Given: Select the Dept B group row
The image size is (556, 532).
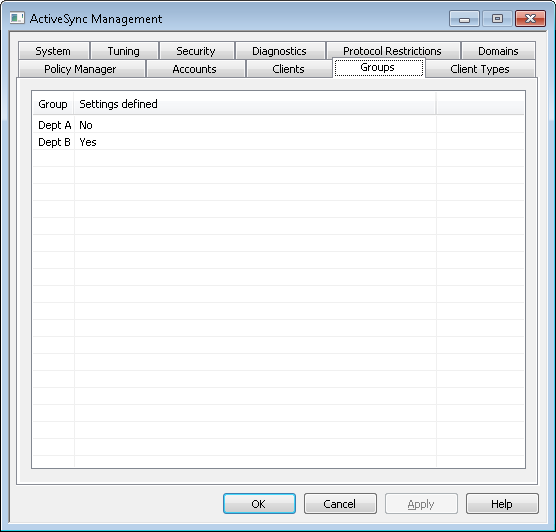Looking at the screenshot, I should tap(278, 142).
